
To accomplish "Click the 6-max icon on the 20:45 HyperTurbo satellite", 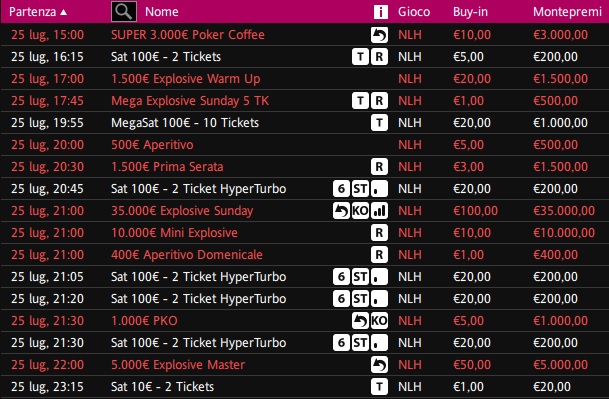I will pos(341,189).
